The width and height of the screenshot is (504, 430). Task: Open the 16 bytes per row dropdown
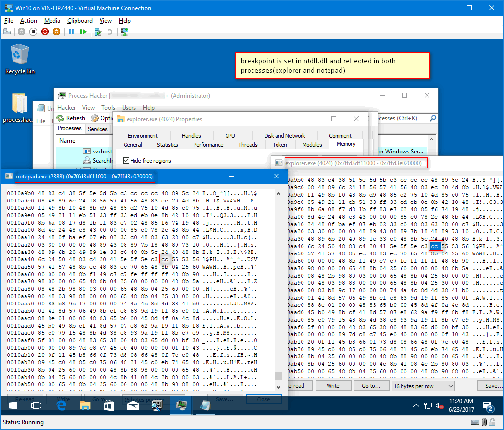423,386
